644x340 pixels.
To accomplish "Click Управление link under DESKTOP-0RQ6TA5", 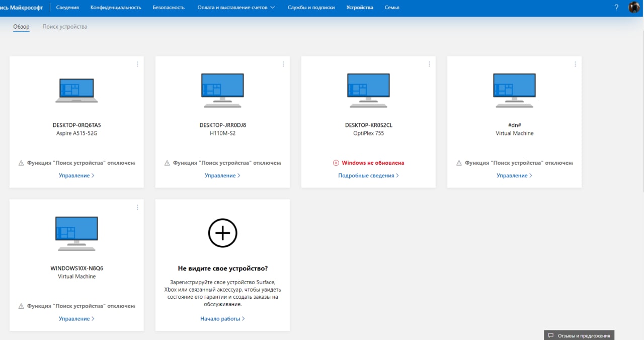I will pos(76,175).
